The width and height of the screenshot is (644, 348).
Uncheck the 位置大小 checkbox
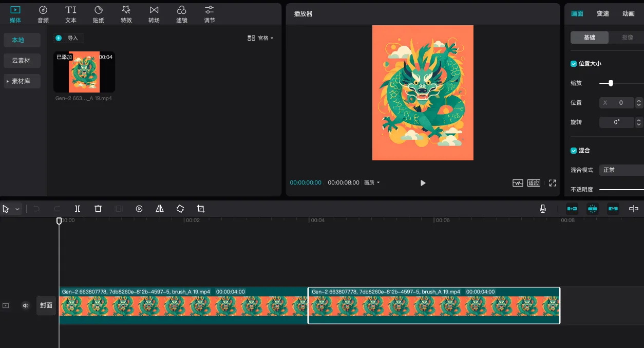click(574, 64)
